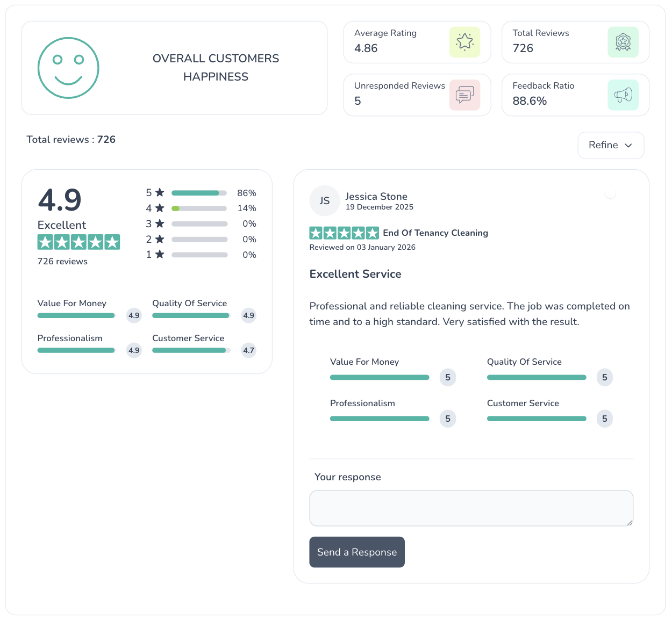Click the 5 star 86% progress bar
This screenshot has height=620, width=672.
pos(199,193)
